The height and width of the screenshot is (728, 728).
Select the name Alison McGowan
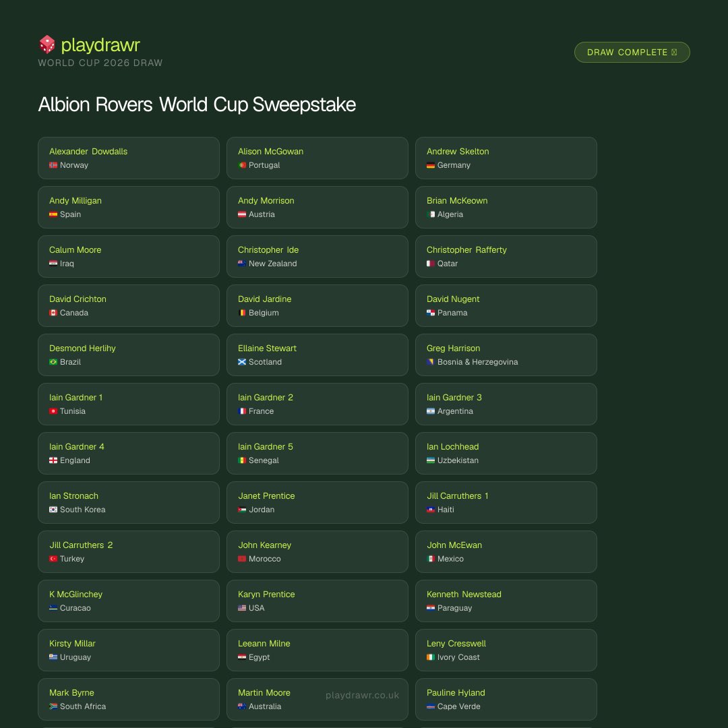271,152
